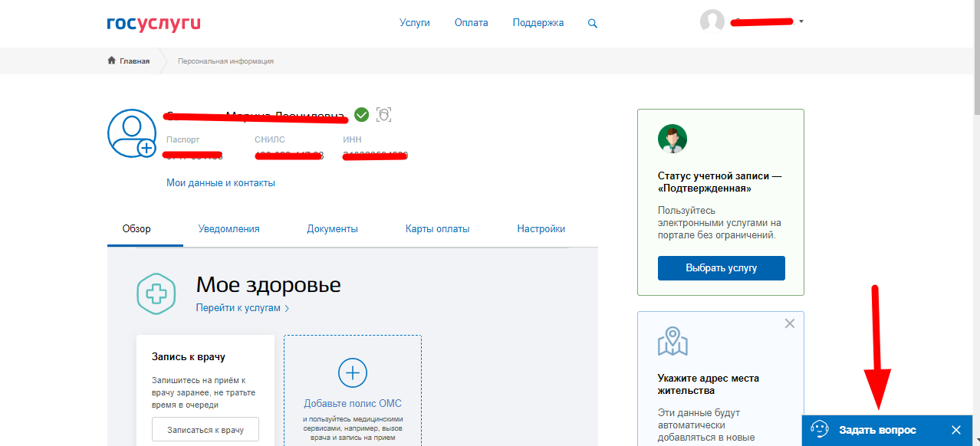
Task: Open Перейти к услугам chevron link
Action: click(x=242, y=308)
